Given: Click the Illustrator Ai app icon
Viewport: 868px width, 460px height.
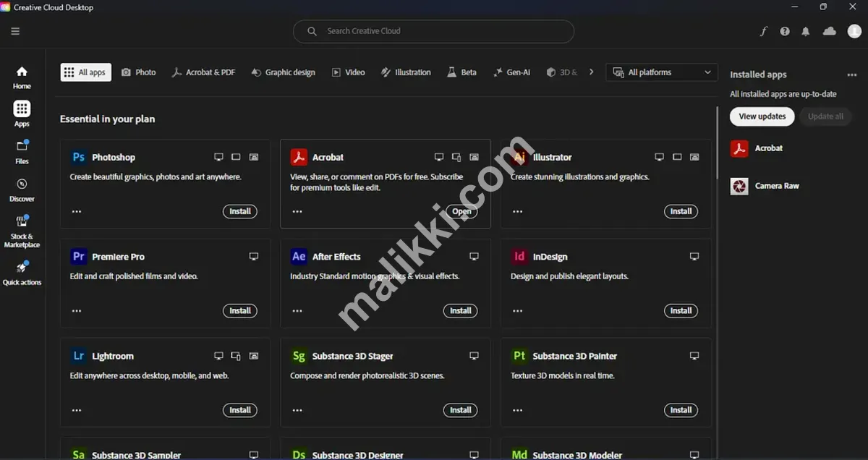Looking at the screenshot, I should (519, 157).
